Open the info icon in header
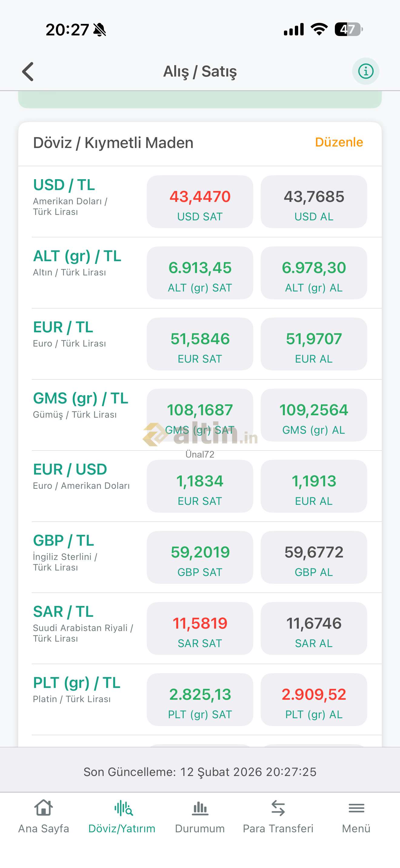Image resolution: width=400 pixels, height=868 pixels. 365,71
